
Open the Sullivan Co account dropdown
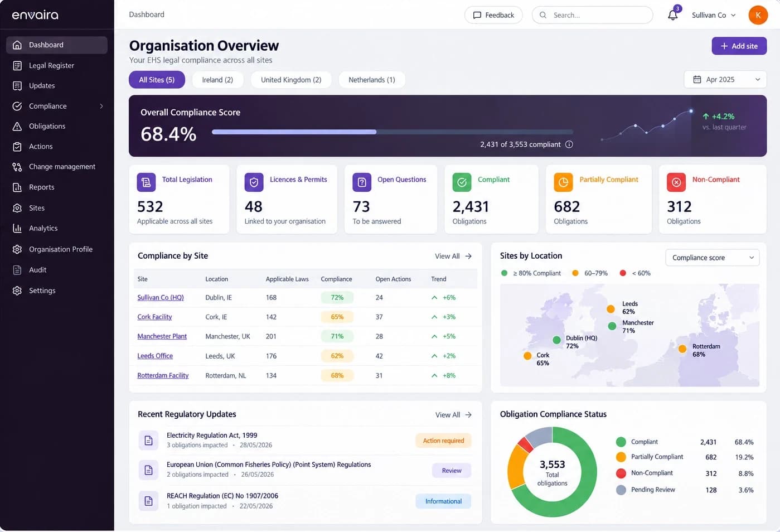point(714,15)
